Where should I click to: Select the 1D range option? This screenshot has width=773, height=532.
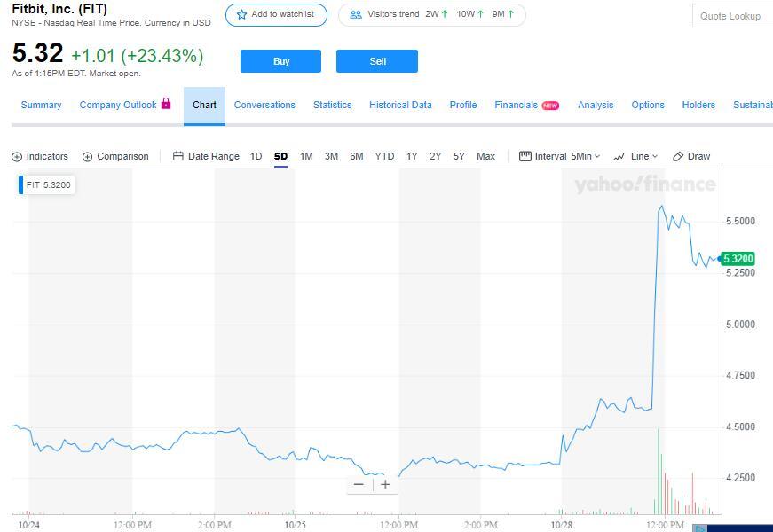[256, 156]
